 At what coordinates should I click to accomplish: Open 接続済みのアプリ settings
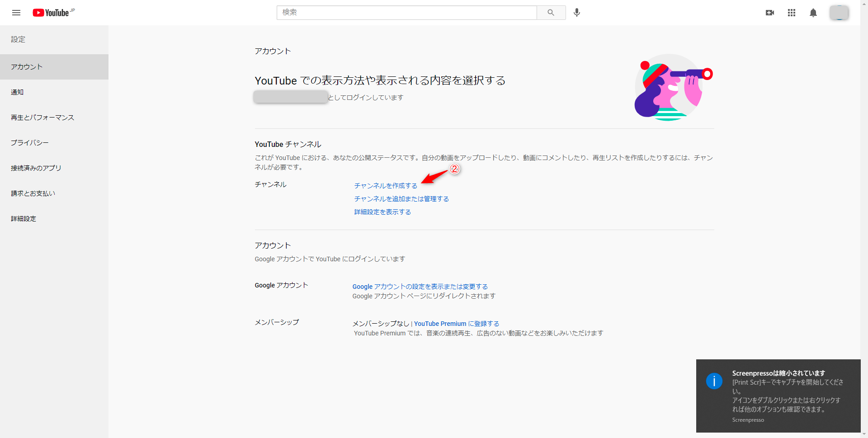36,168
